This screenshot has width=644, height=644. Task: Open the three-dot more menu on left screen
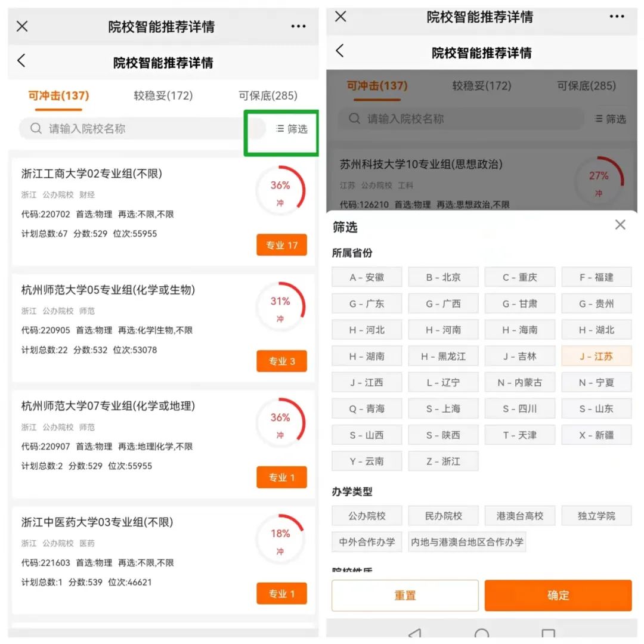point(298,26)
